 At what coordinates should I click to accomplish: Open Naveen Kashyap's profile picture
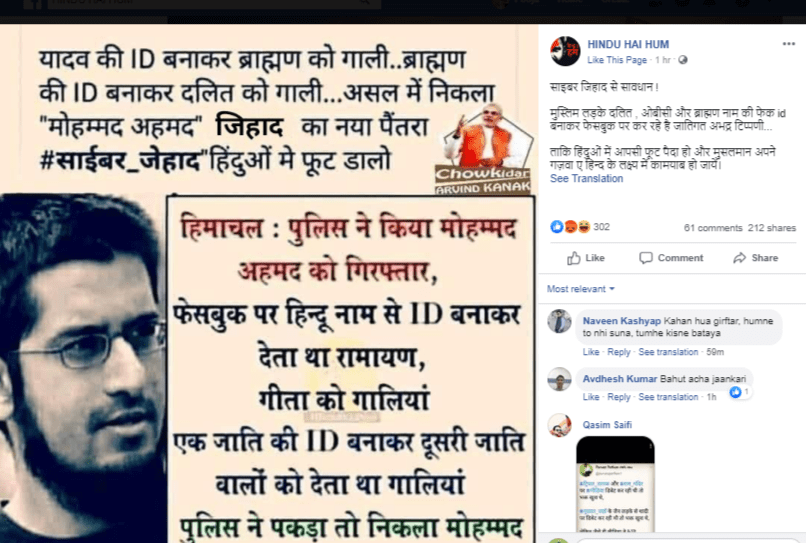559,322
